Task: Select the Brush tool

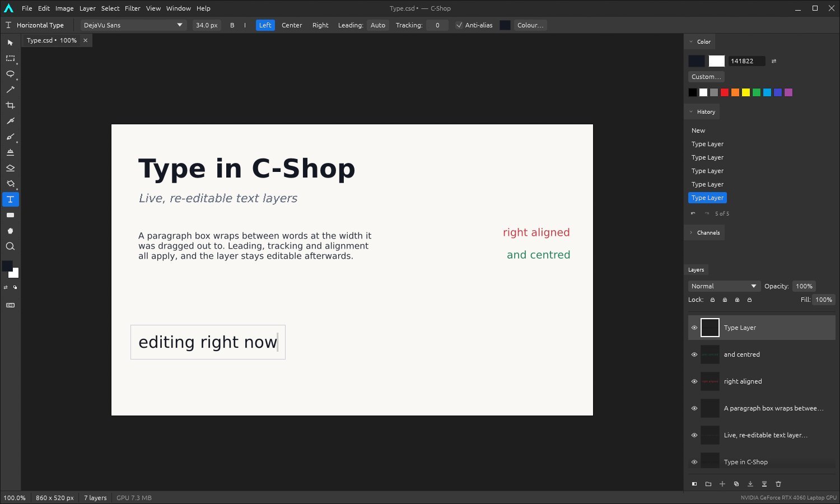Action: point(10,137)
